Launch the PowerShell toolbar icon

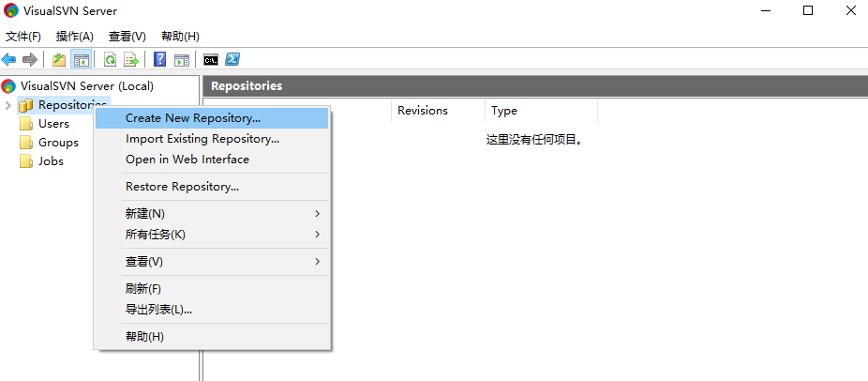[232, 59]
